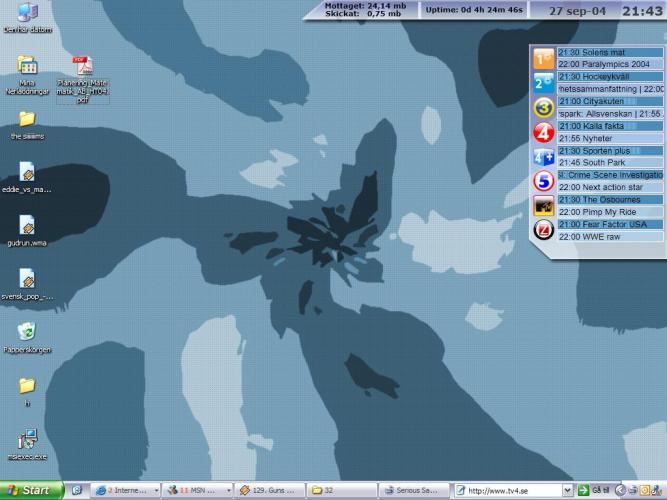Open the TV4 channel logo

pyautogui.click(x=543, y=132)
